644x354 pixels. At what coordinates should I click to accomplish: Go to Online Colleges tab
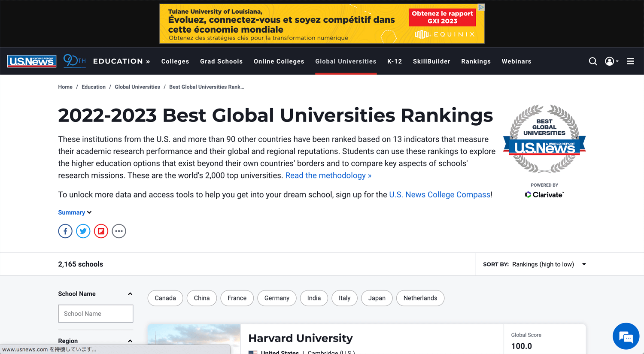pos(279,61)
